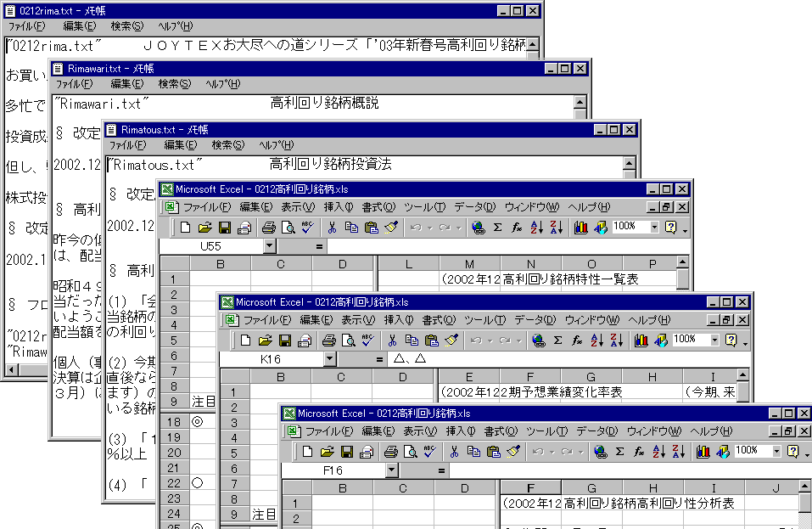
Task: Click Open folder icon in front Excel window (cell F16)
Action: click(327, 452)
